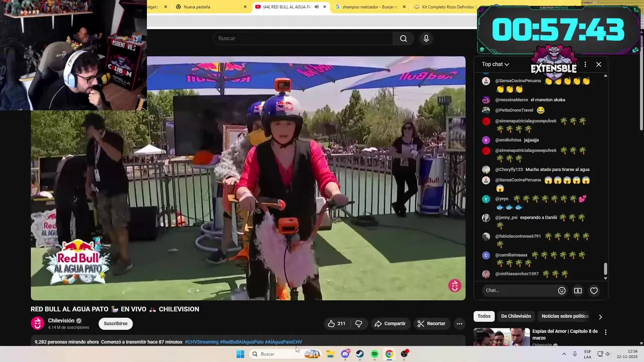Select the Todos filter chip

484,316
